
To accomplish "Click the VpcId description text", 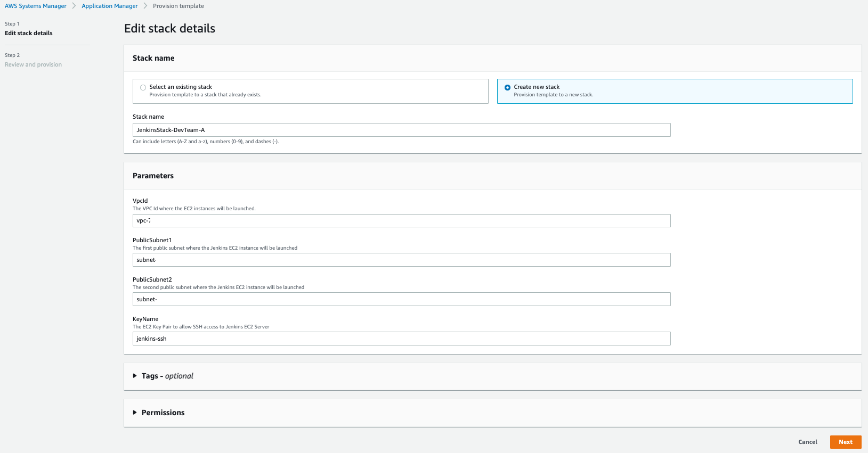I will [x=194, y=209].
